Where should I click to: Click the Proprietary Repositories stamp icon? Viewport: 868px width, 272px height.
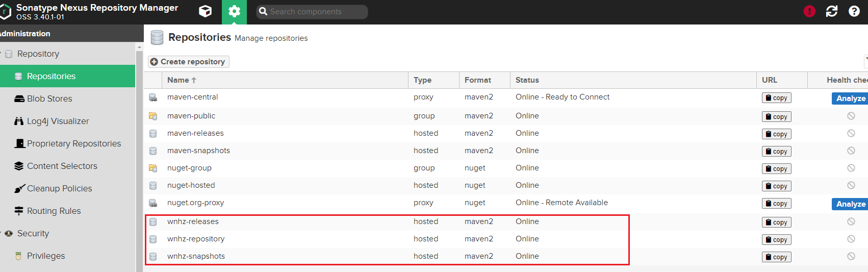click(x=19, y=143)
